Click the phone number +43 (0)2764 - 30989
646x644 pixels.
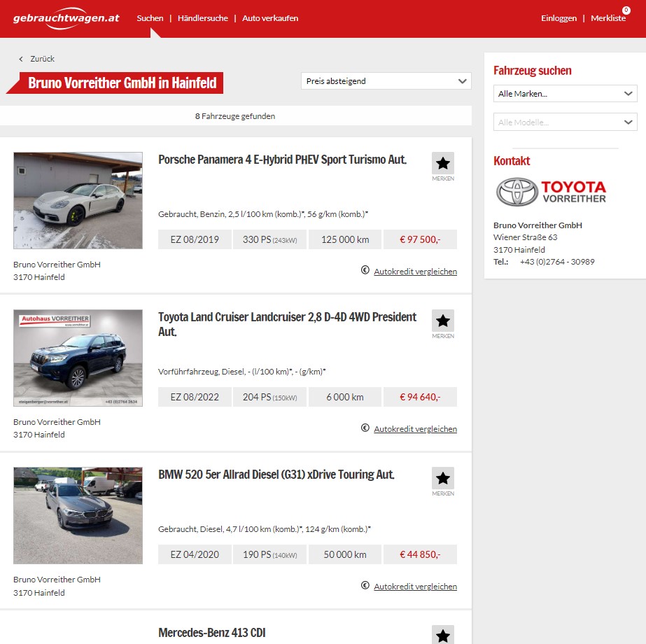(557, 262)
